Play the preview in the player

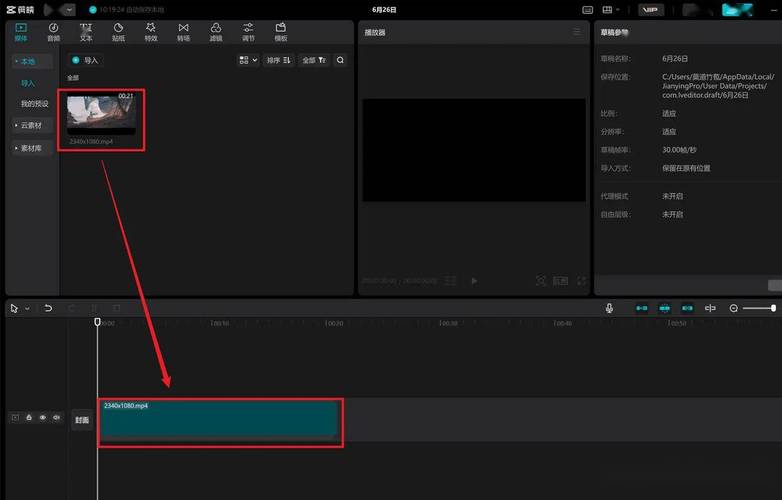474,281
